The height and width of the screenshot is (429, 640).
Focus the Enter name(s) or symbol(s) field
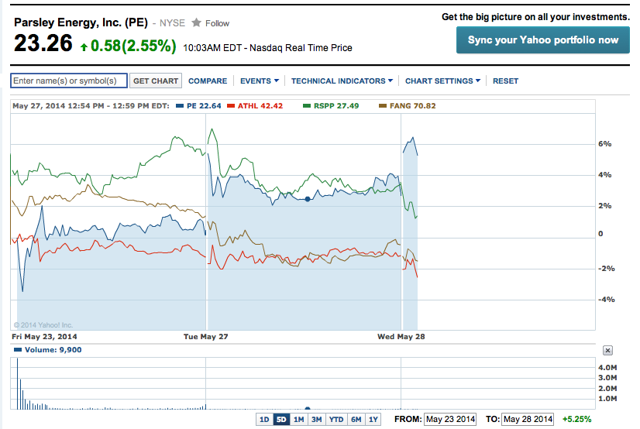pyautogui.click(x=69, y=81)
